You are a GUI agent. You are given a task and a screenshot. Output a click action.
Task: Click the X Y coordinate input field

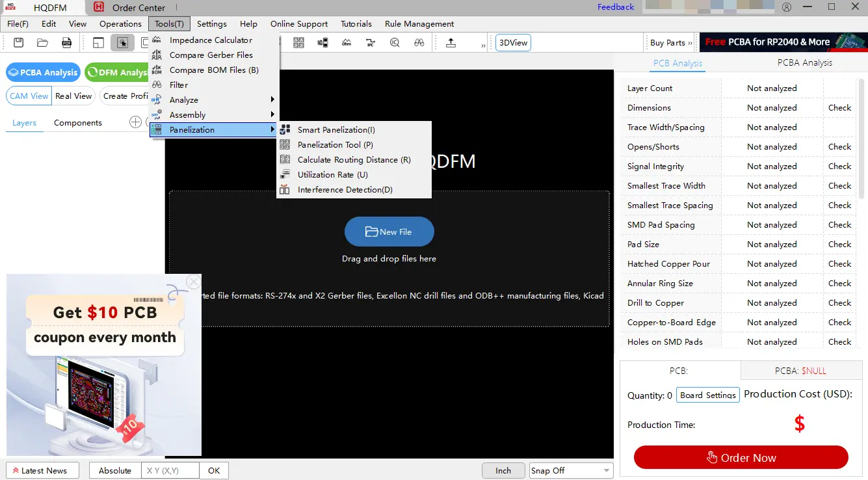point(171,470)
